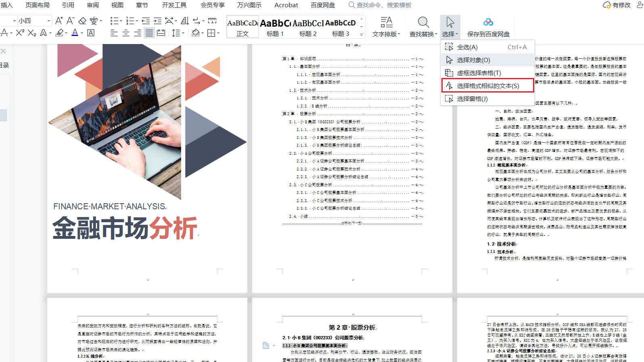Click the 有修改 status button

(x=617, y=5)
